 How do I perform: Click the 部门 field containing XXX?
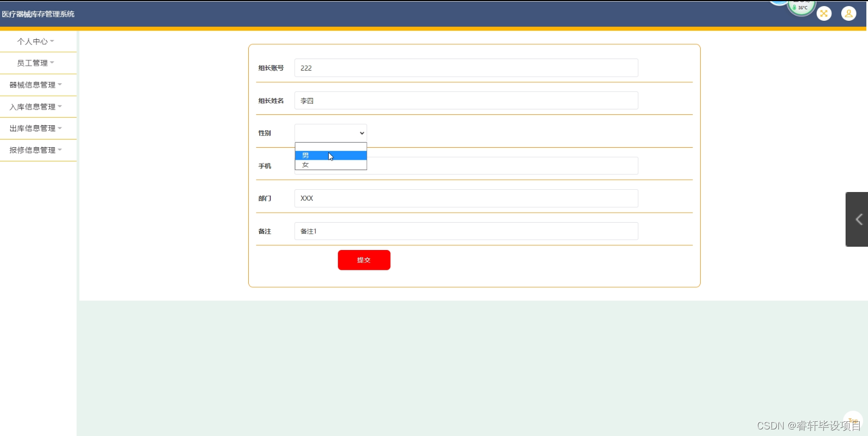[466, 198]
